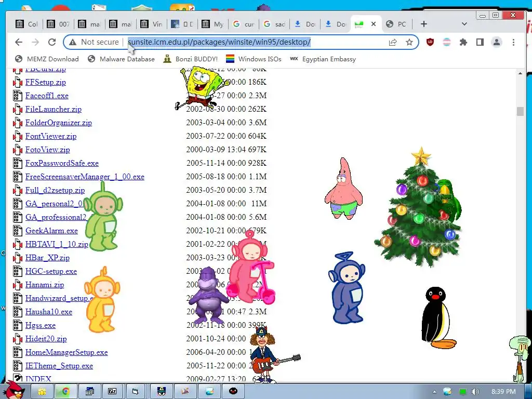Go back to the previous page
The height and width of the screenshot is (399, 532).
tap(19, 42)
